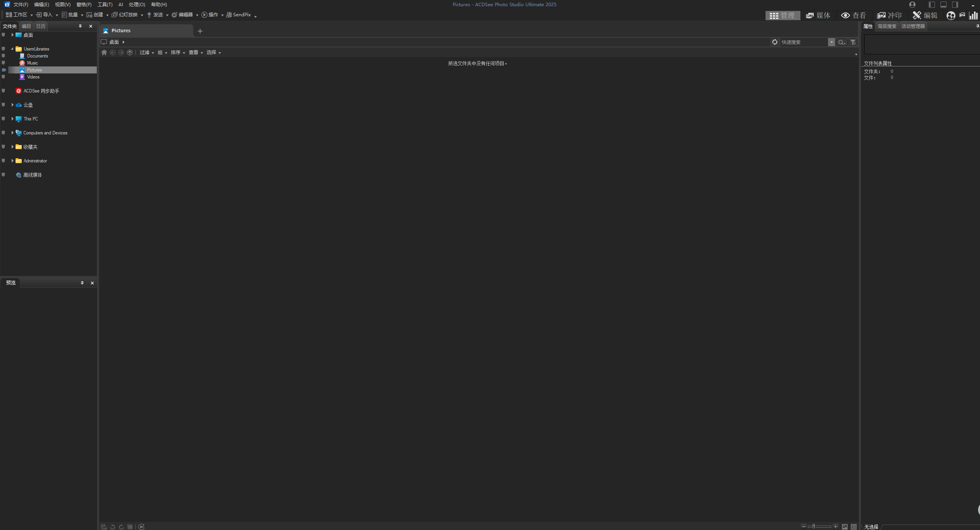Open the 查看 (View) mode
The height and width of the screenshot is (530, 980).
point(854,15)
